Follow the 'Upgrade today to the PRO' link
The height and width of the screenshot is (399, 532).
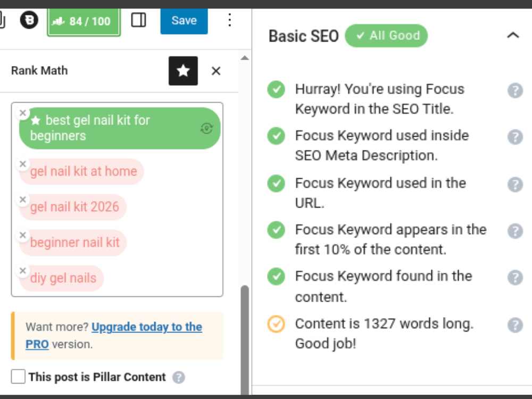click(x=114, y=336)
